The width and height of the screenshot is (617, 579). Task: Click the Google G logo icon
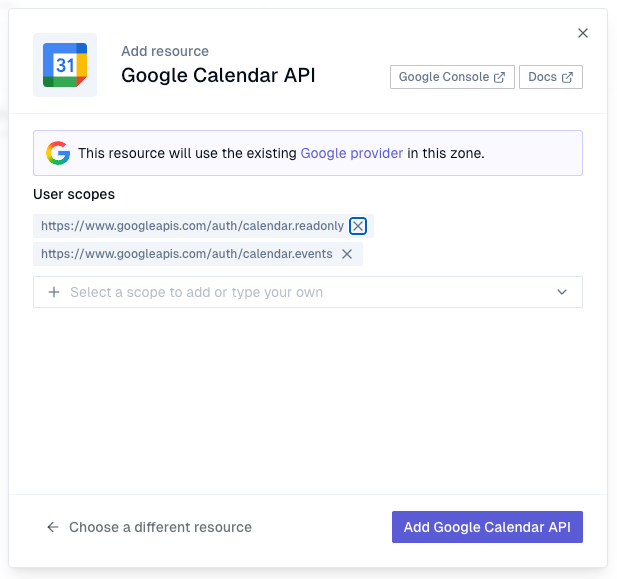tap(58, 153)
